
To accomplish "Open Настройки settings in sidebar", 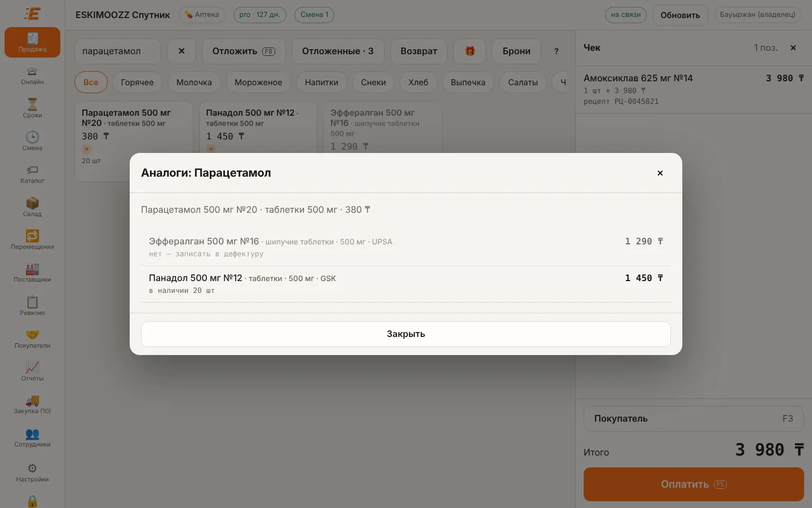I will tap(32, 472).
